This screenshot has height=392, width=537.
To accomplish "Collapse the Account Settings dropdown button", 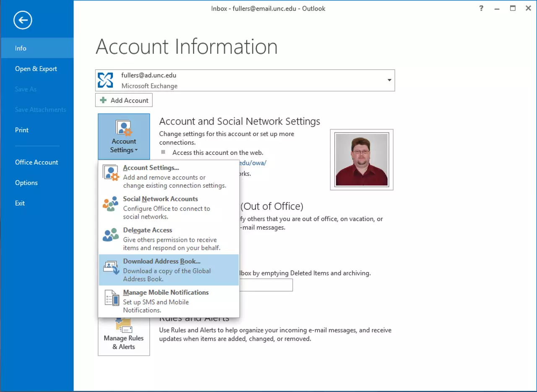I will pos(124,136).
